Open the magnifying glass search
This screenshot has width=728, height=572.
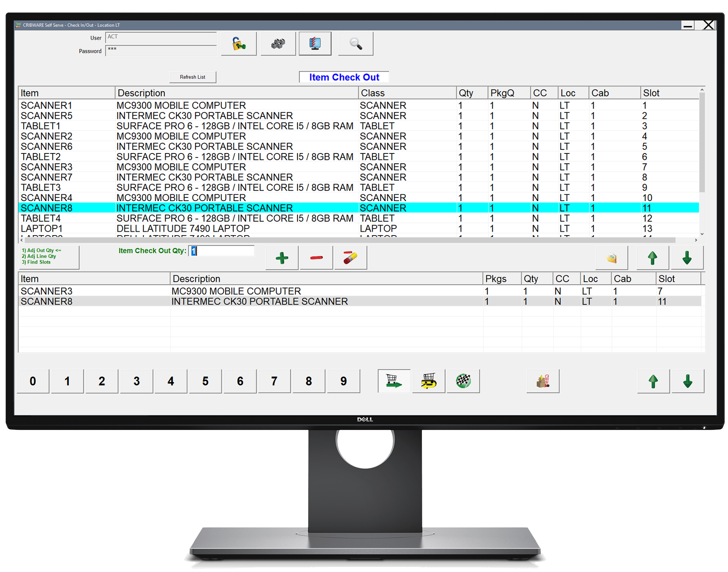point(355,44)
